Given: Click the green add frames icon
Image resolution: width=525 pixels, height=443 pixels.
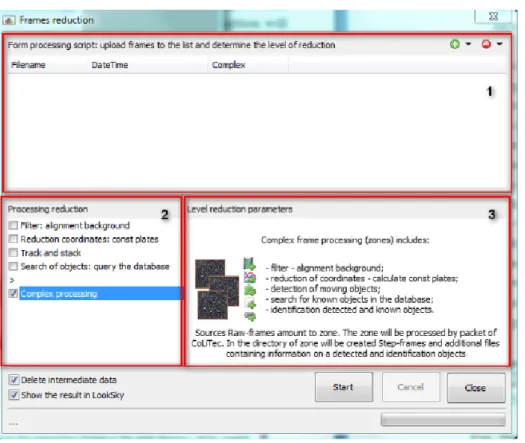Looking at the screenshot, I should point(454,44).
